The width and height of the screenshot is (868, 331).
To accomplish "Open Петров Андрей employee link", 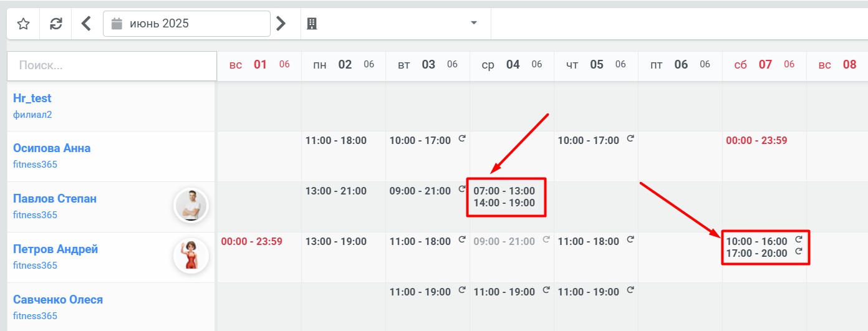I will [x=55, y=249].
